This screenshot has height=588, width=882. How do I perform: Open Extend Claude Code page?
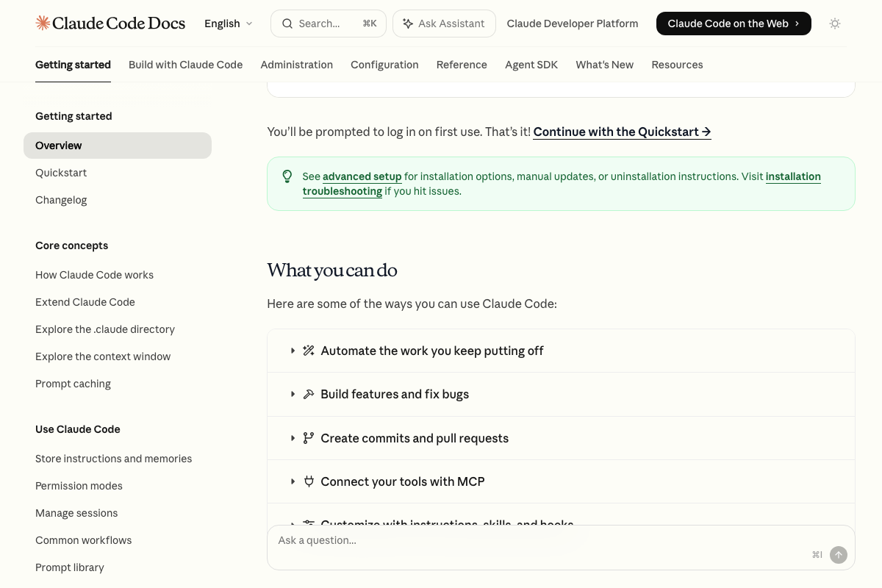(85, 302)
